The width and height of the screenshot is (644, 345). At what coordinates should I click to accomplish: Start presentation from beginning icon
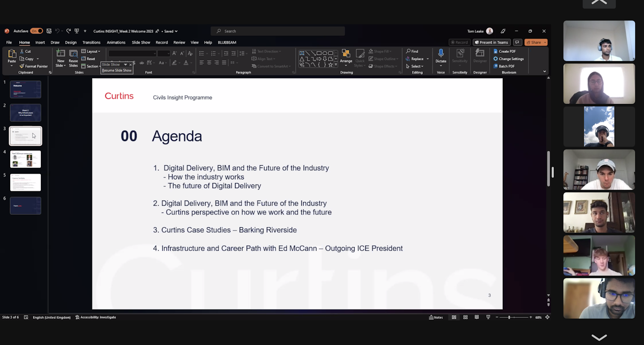tap(77, 31)
